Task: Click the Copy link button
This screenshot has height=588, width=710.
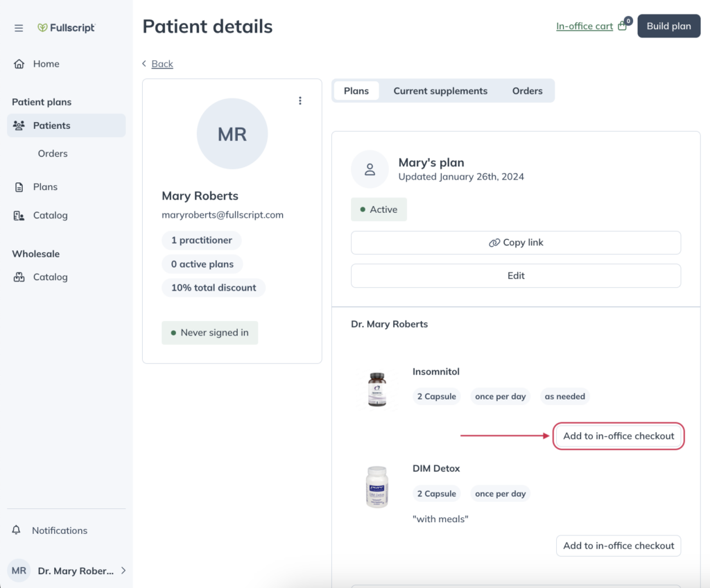Action: click(516, 243)
